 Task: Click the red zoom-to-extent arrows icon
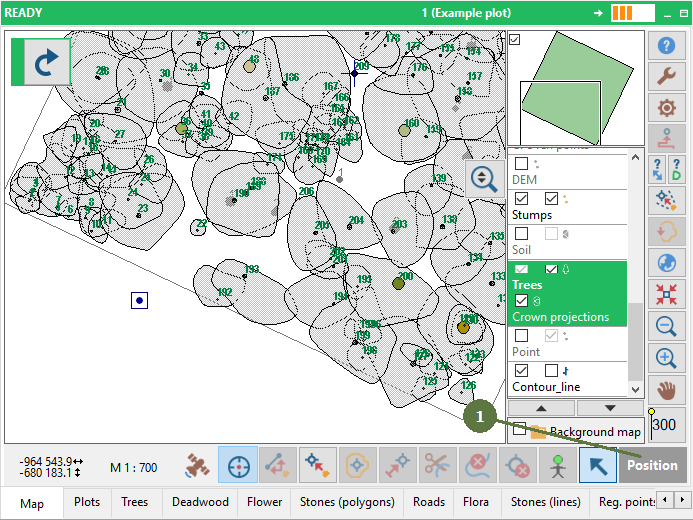point(666,294)
